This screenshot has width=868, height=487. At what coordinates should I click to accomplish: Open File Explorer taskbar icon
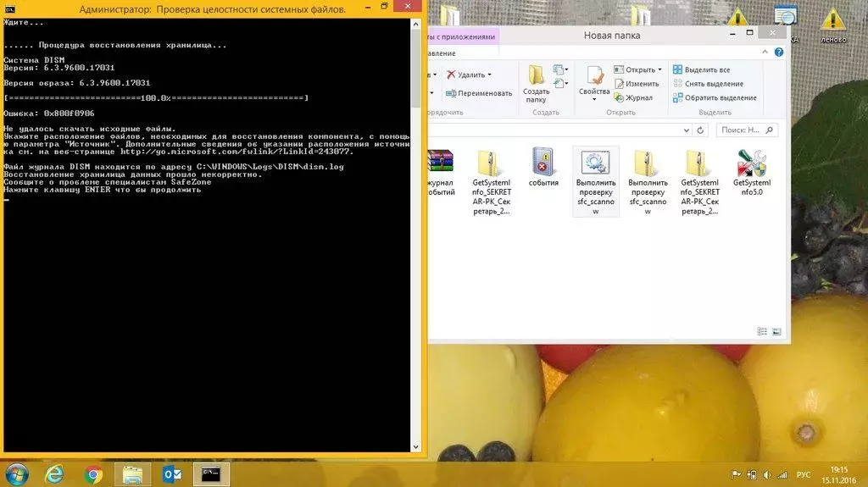coord(133,475)
